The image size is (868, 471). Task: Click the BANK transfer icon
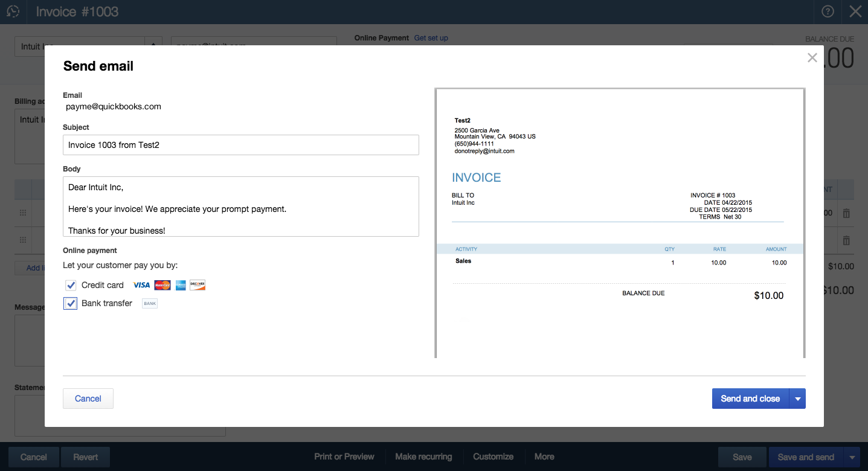click(150, 303)
